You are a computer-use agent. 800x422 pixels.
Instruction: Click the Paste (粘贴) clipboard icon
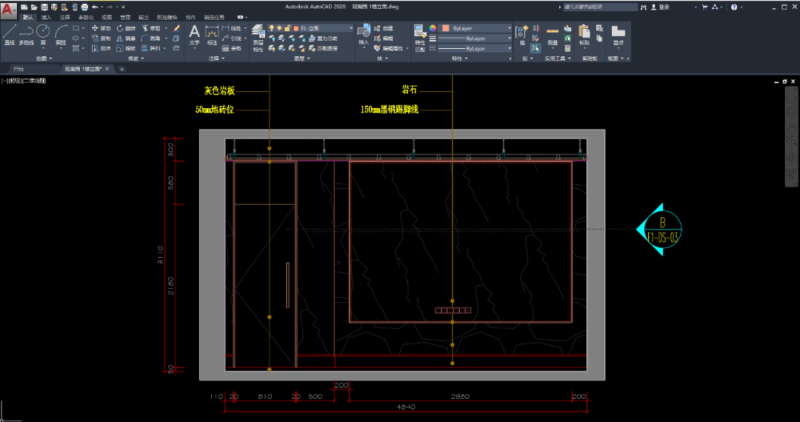[x=584, y=34]
